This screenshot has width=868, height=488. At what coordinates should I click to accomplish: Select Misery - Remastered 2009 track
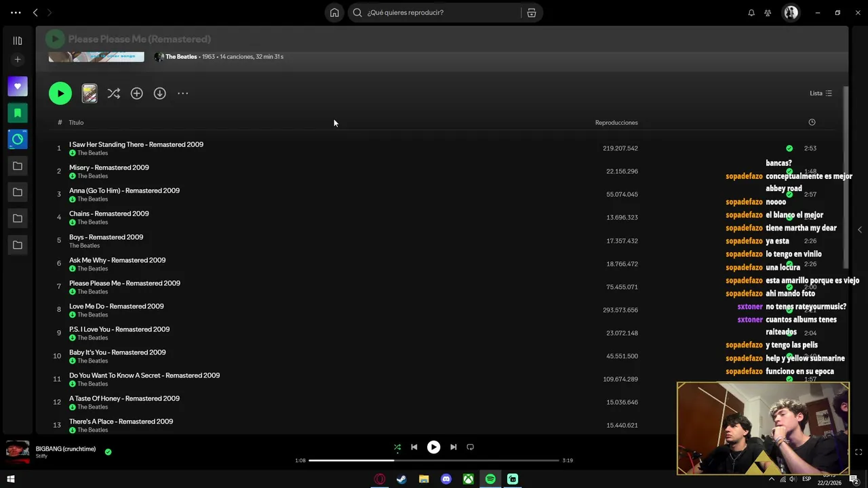pyautogui.click(x=109, y=167)
